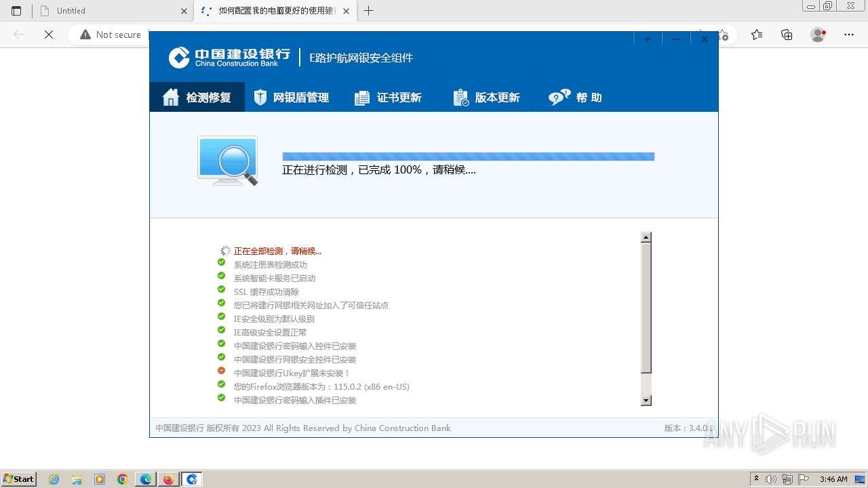Switch to the 网银盾管理 tab
This screenshot has height=488, width=868.
(292, 98)
